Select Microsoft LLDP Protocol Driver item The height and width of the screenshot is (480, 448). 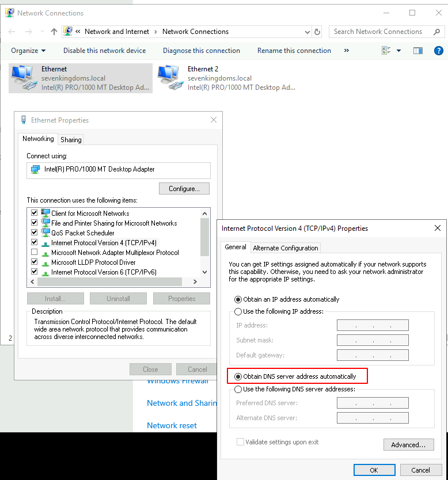[x=93, y=262]
